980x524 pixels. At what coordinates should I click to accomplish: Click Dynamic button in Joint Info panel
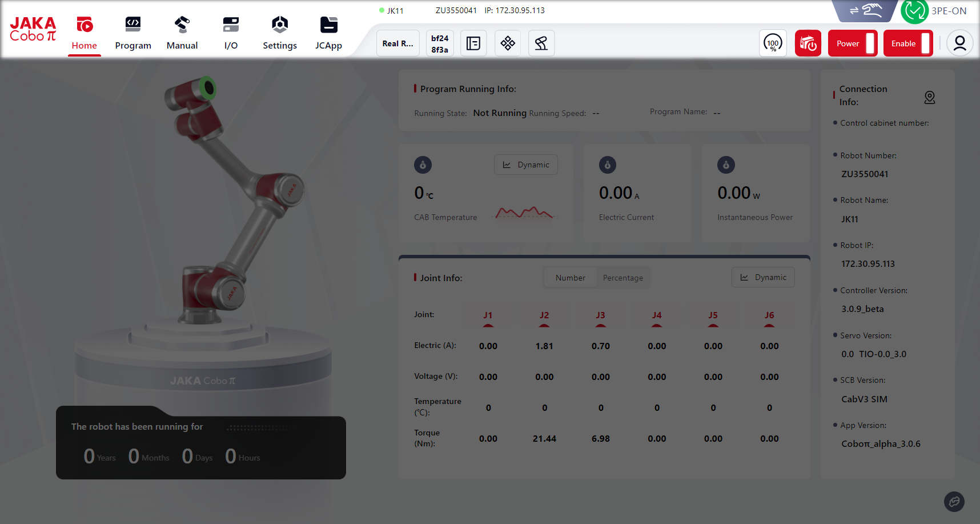763,277
